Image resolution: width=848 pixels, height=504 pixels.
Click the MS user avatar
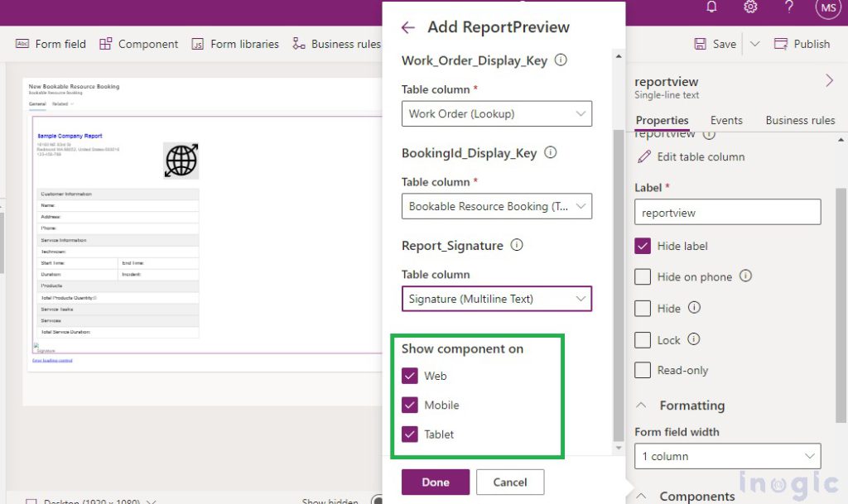pos(828,9)
